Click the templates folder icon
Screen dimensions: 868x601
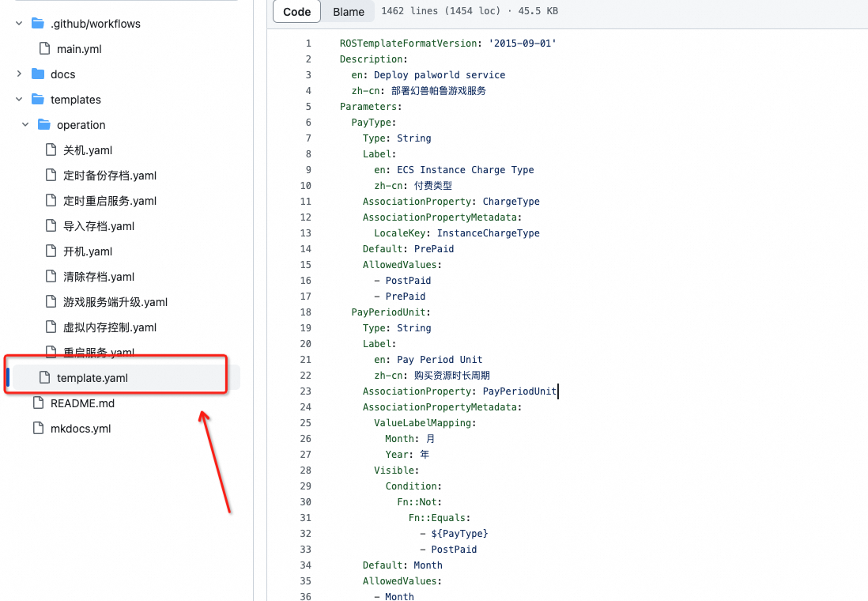(x=38, y=100)
